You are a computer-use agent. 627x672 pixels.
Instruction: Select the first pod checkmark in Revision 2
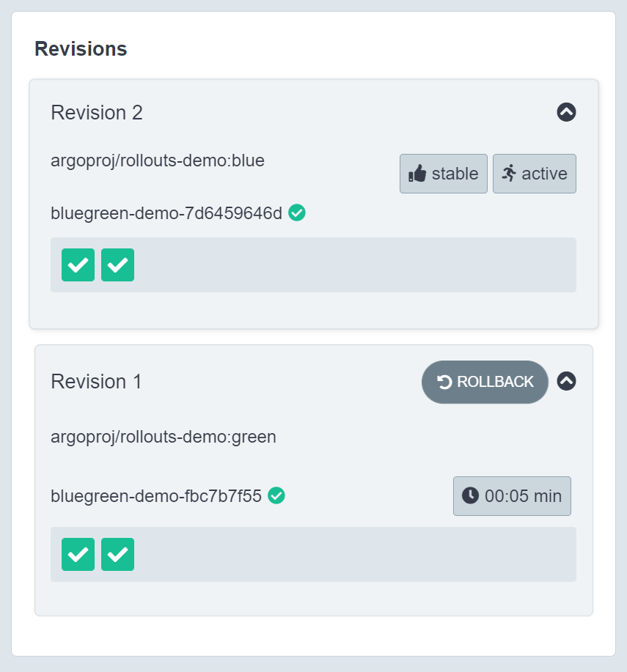tap(78, 265)
